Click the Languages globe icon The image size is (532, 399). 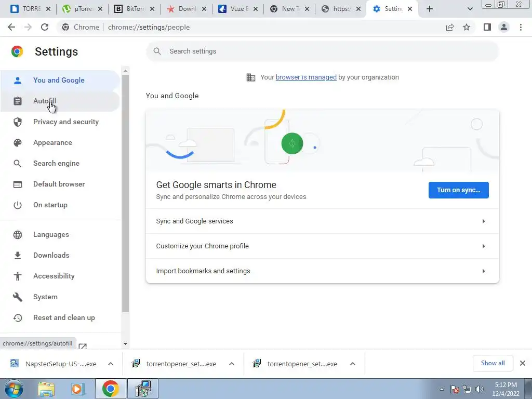pos(17,235)
